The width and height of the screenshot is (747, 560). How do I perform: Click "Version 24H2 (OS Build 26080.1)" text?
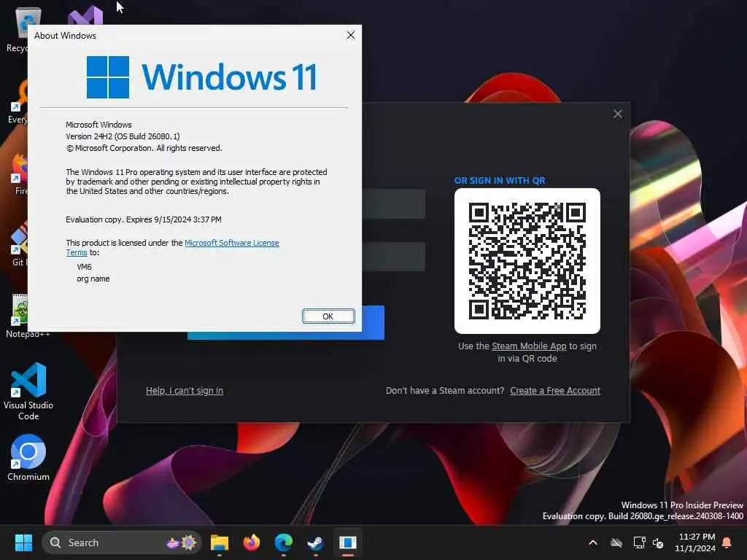point(123,136)
